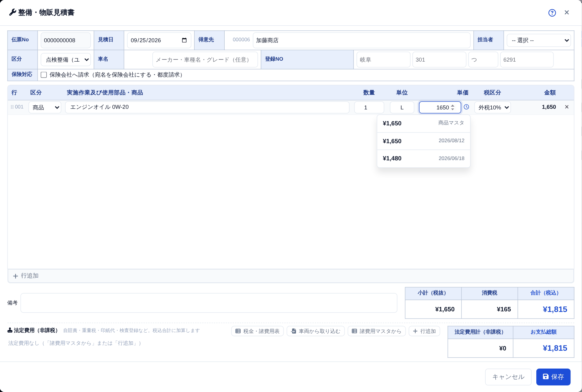This screenshot has height=392, width=582.
Task: Focus the 伝票No field 0000000008
Action: [66, 40]
